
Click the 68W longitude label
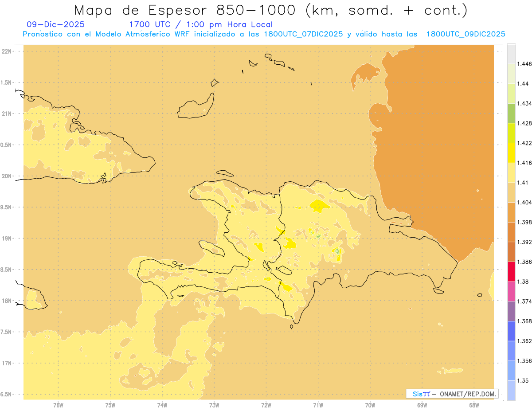(x=474, y=405)
